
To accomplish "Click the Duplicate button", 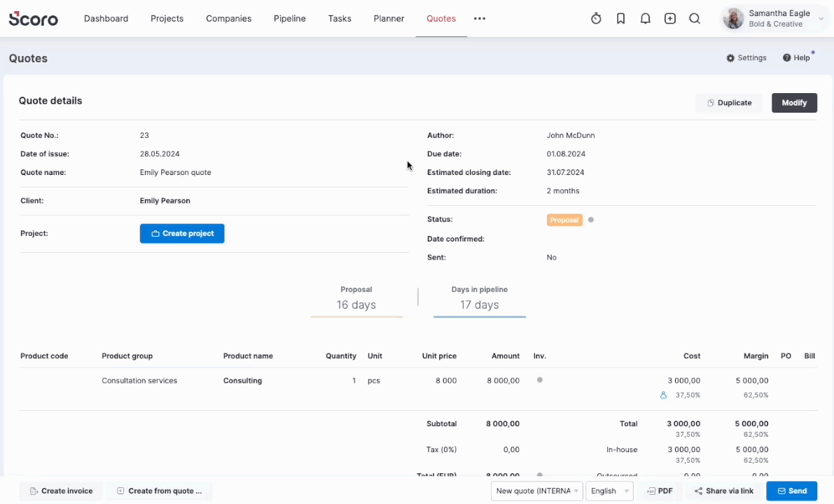I will point(729,103).
